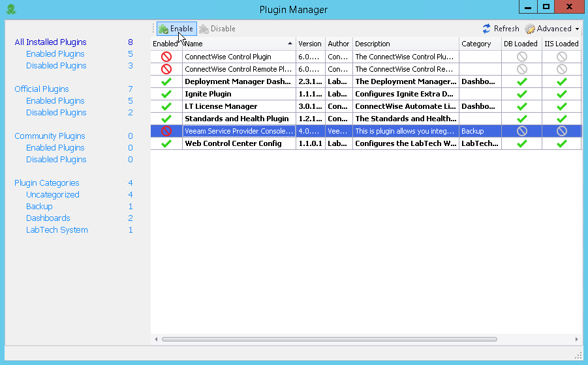
Task: Click DB Loaded check for Standards and Health Plugin
Action: (522, 119)
